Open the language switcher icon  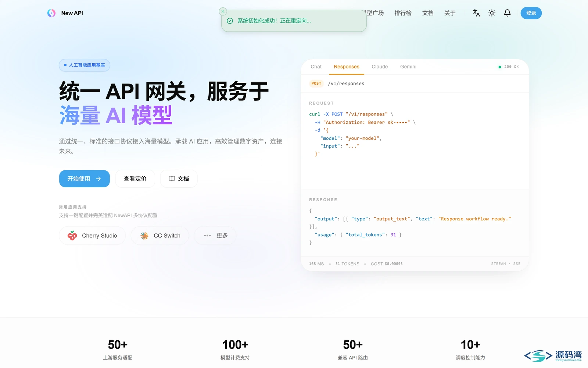476,13
